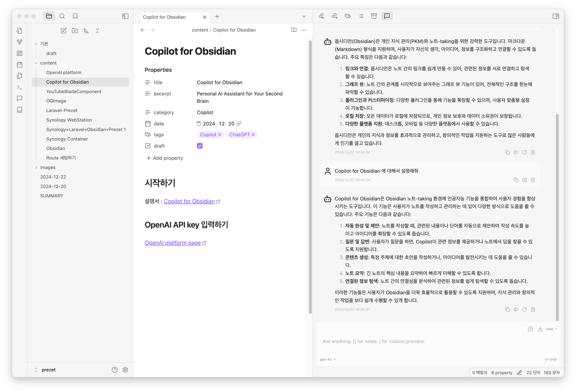Open the file explorer folder icon

(49, 16)
